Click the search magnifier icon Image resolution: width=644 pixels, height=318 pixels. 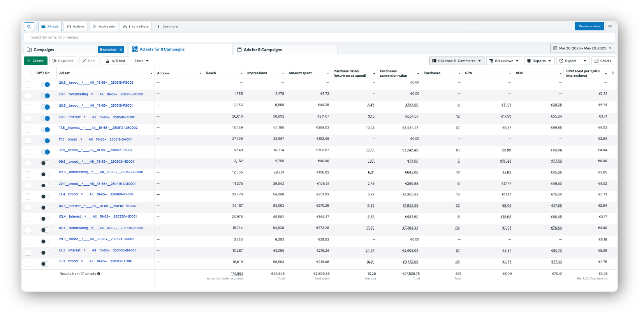[29, 26]
